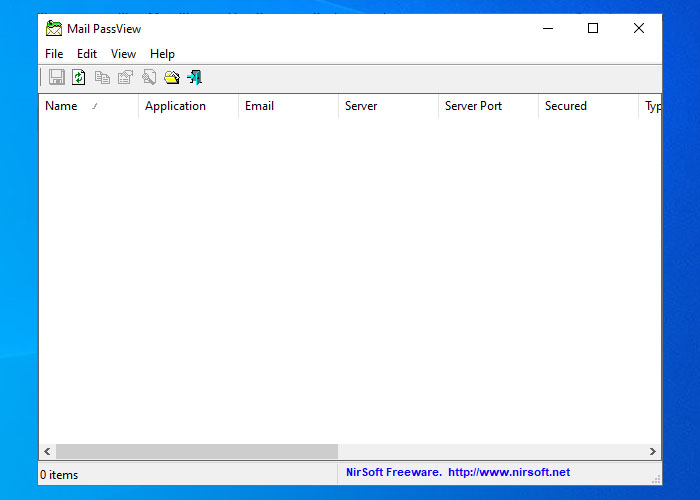
Task: Close the Mail PassView window
Action: point(639,29)
